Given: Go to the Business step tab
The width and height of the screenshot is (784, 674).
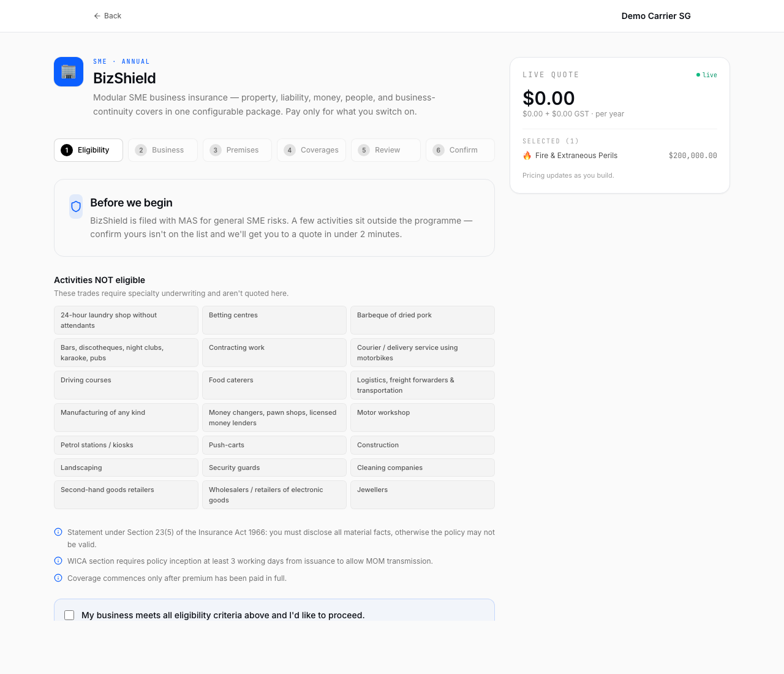Looking at the screenshot, I should pos(162,150).
